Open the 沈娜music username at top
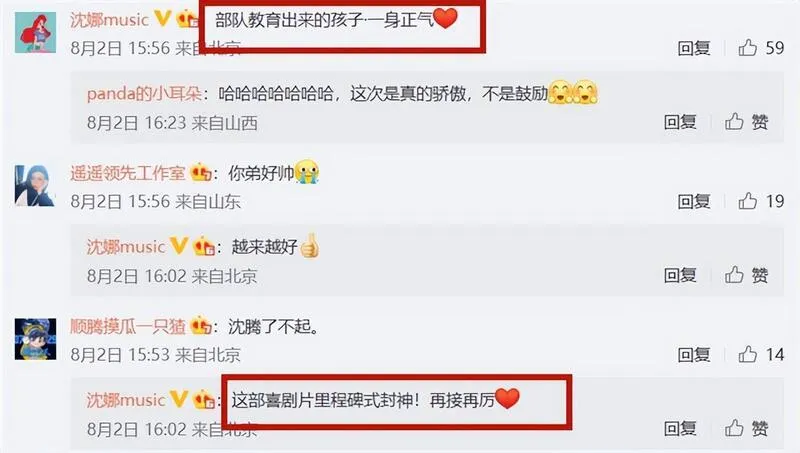Image resolution: width=800 pixels, height=453 pixels. [x=109, y=20]
